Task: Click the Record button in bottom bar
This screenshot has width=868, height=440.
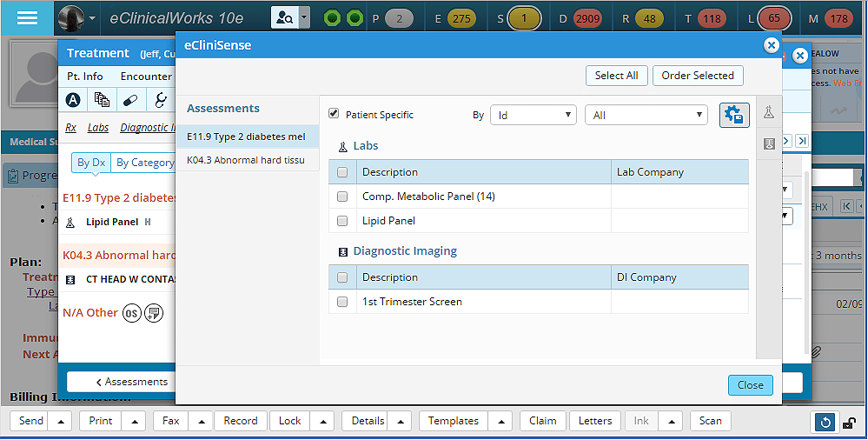Action: tap(241, 421)
